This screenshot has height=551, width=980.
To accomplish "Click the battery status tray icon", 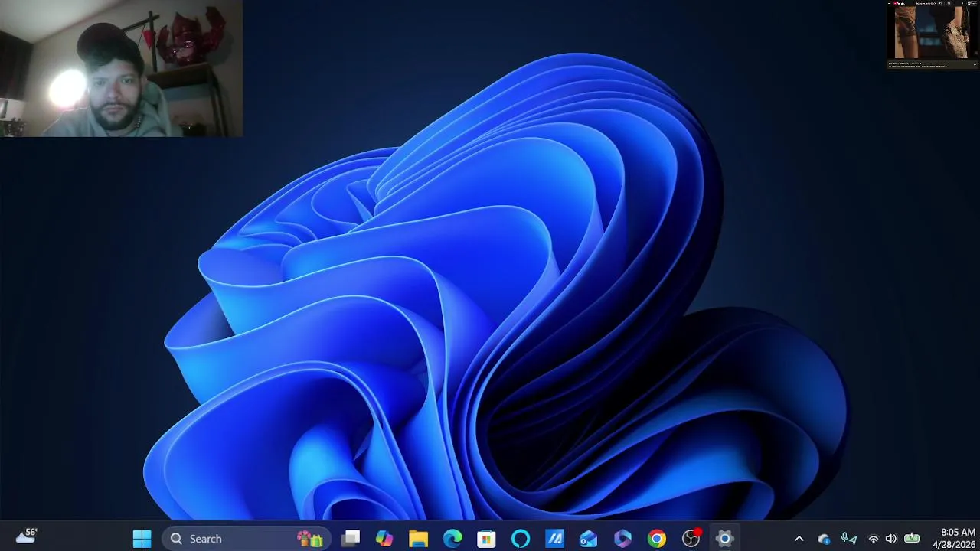I will click(912, 538).
